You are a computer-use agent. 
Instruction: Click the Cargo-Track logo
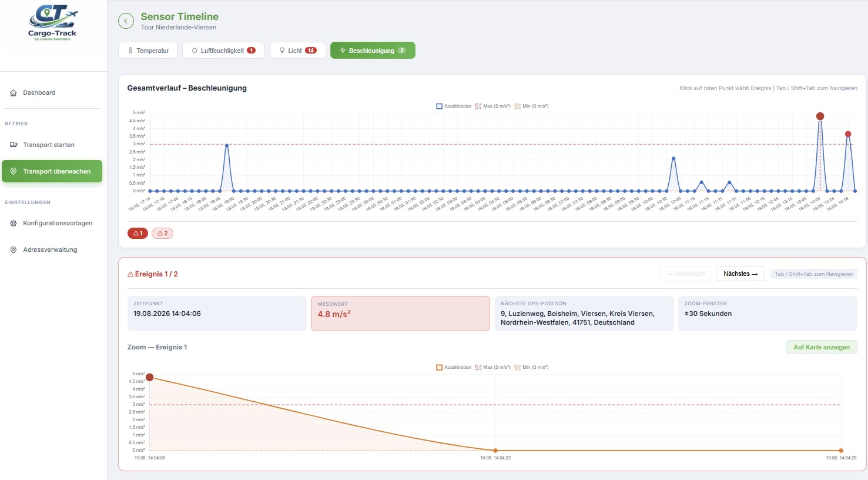[52, 24]
